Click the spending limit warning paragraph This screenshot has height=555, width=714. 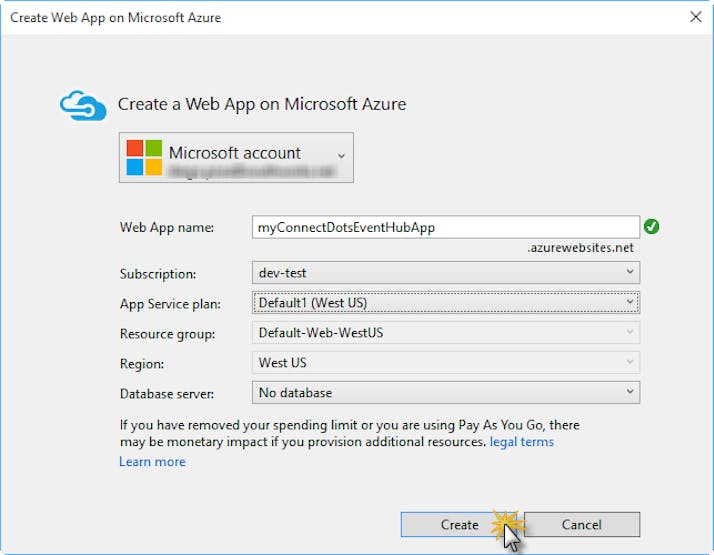point(349,433)
